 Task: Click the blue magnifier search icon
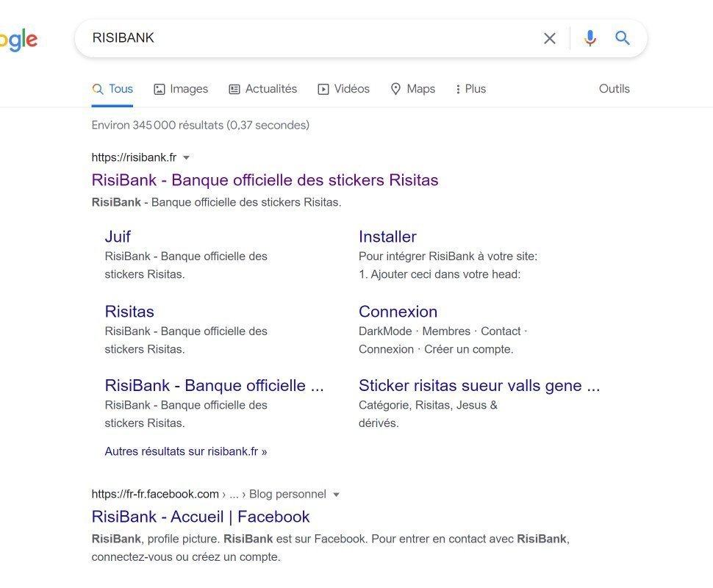623,38
